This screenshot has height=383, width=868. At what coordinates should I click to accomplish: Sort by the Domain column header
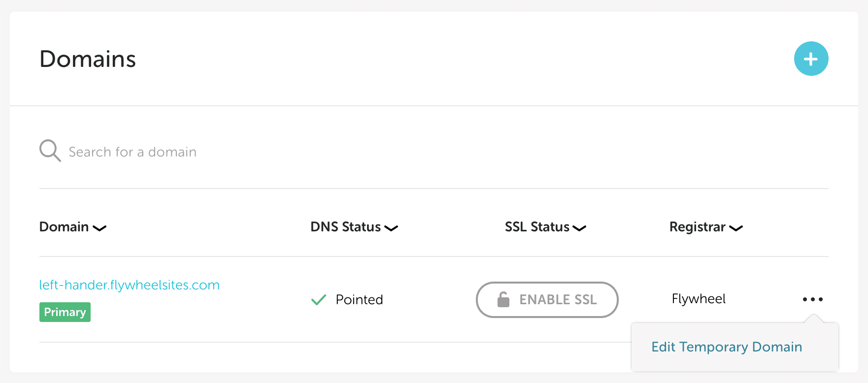point(64,227)
